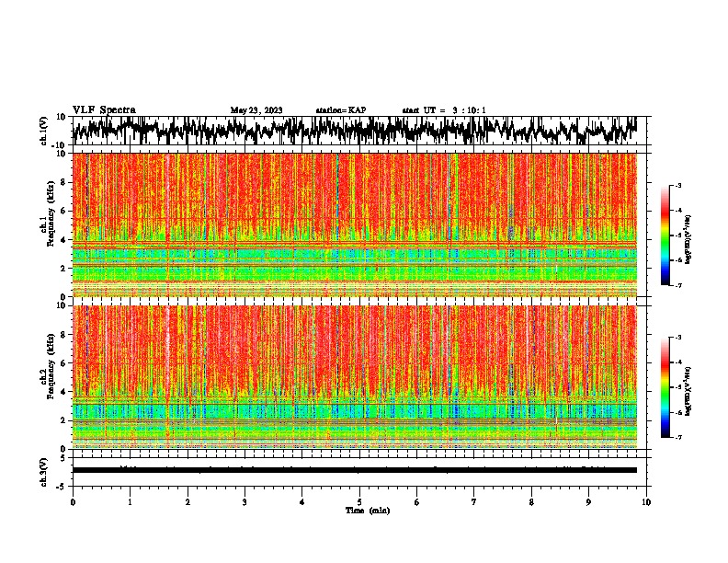Image resolution: width=728 pixels, height=563 pixels.
Task: Click the "4" kHz tick on ch.2 spectrogram axis
Action: 64,392
